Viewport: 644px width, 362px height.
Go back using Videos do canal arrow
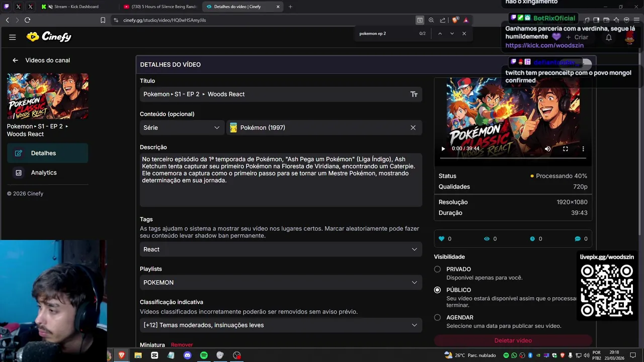point(15,60)
